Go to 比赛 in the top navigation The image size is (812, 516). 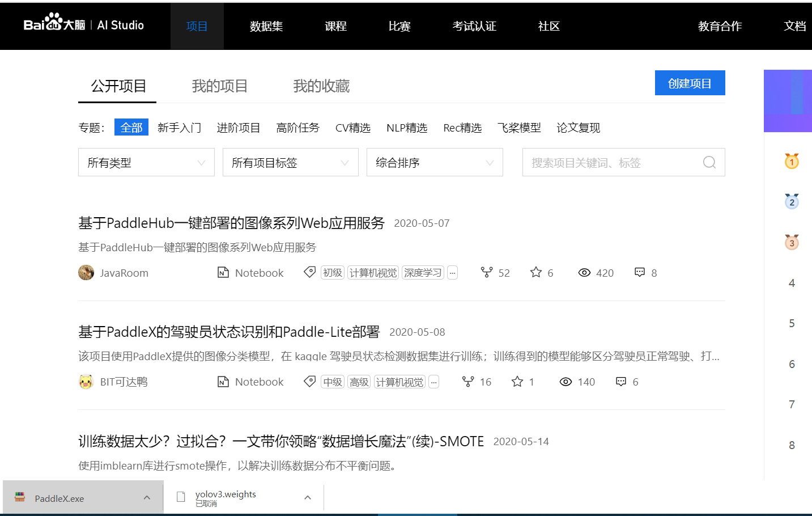coord(399,26)
